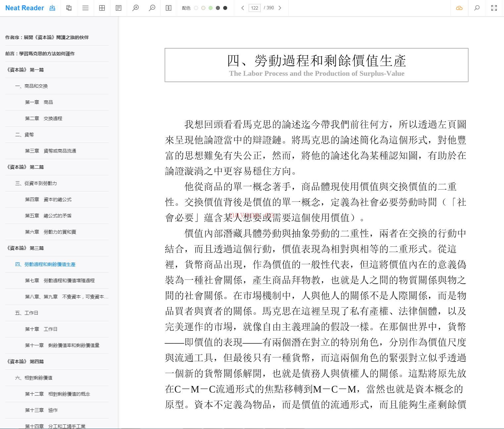
Task: Toggle the table of contents list icon
Action: [85, 8]
